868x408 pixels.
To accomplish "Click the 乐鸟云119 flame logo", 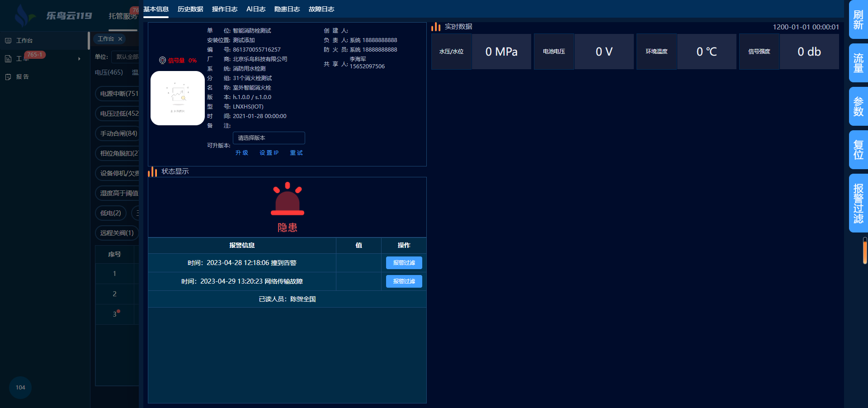I will 23,16.
